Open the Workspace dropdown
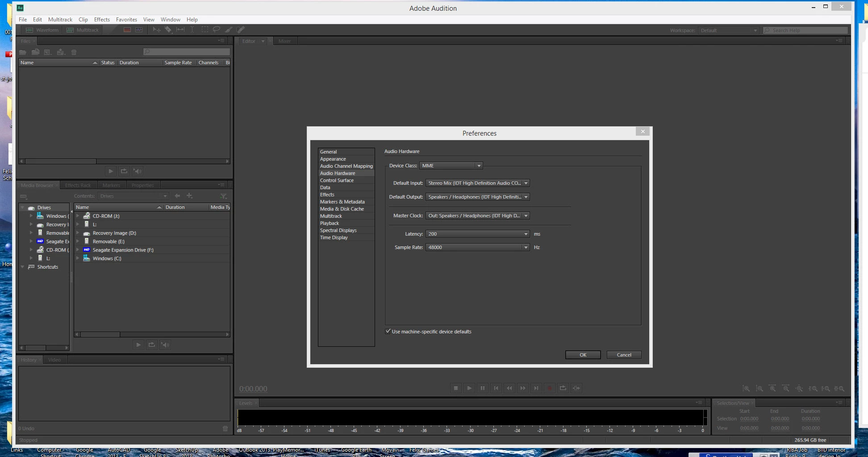 coord(729,30)
